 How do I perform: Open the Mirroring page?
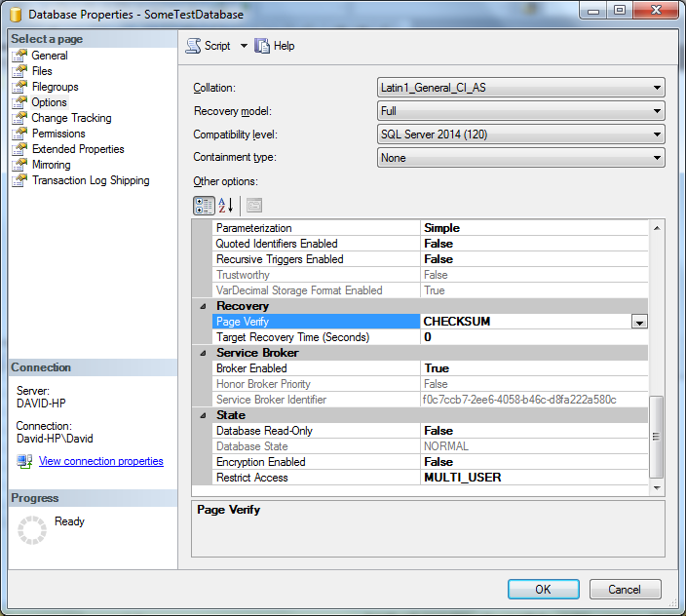[x=52, y=165]
